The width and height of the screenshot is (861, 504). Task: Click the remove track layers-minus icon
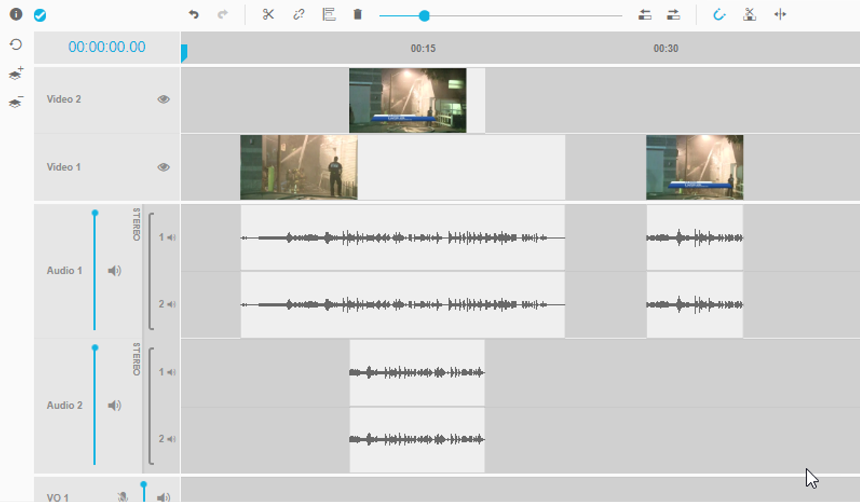tap(16, 102)
